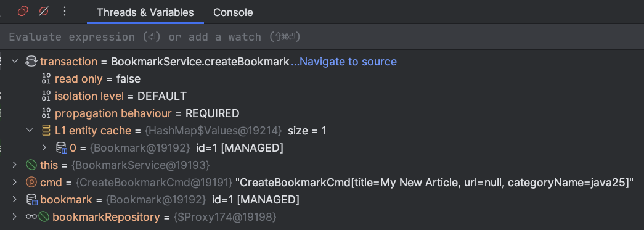The width and height of the screenshot is (644, 230).
Task: Expand the Bookmark entry 0 node
Action: (44, 148)
